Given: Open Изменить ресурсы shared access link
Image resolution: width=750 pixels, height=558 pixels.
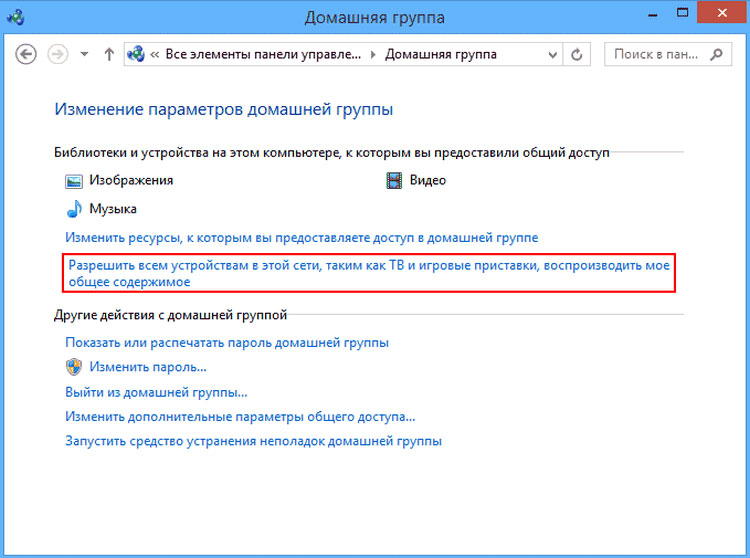Looking at the screenshot, I should (x=301, y=238).
